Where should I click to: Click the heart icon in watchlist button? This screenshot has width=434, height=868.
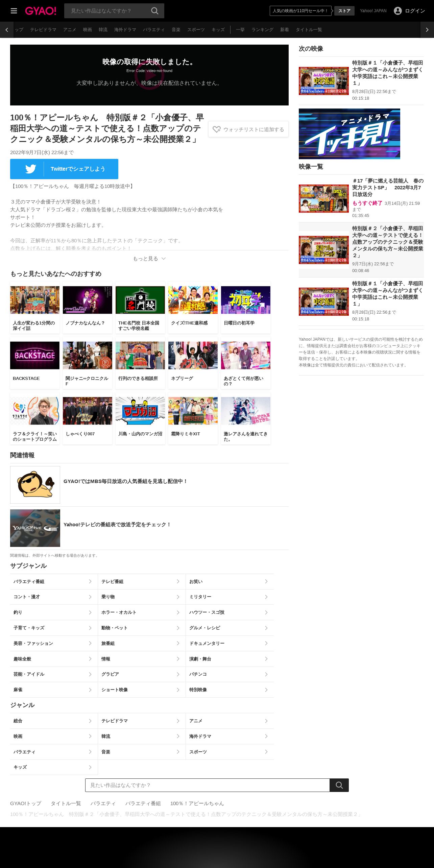click(x=217, y=129)
